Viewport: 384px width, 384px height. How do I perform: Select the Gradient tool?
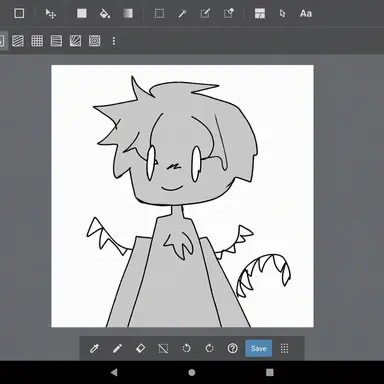coord(128,14)
